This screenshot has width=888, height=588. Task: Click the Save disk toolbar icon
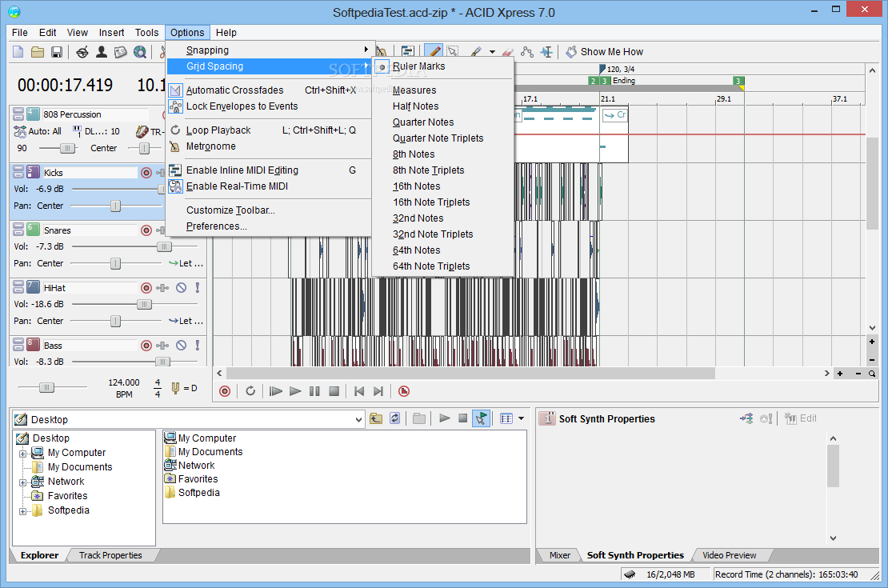(57, 52)
